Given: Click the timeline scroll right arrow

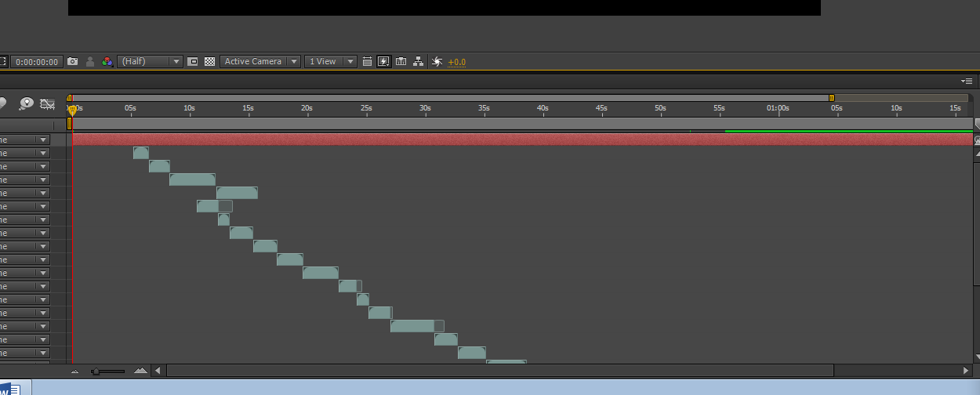Looking at the screenshot, I should coord(966,371).
